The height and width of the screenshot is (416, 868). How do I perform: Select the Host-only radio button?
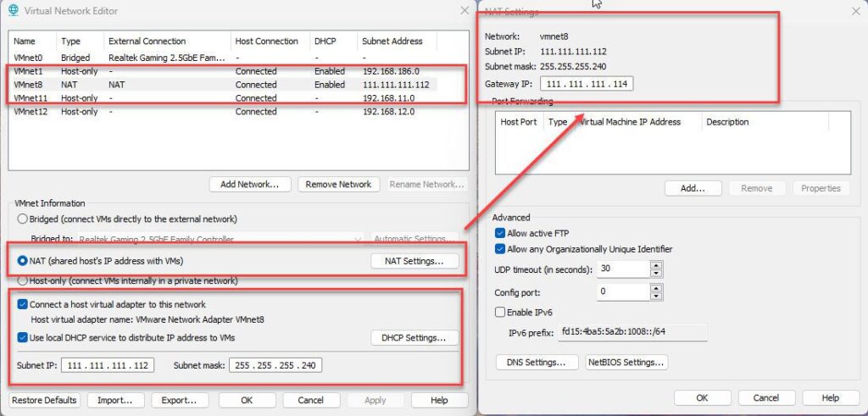point(23,281)
